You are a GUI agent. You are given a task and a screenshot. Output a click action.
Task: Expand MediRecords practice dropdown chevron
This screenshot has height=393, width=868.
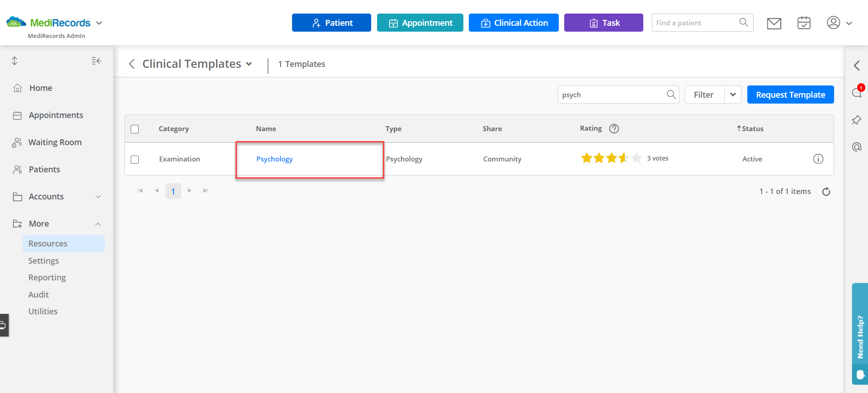(x=99, y=23)
